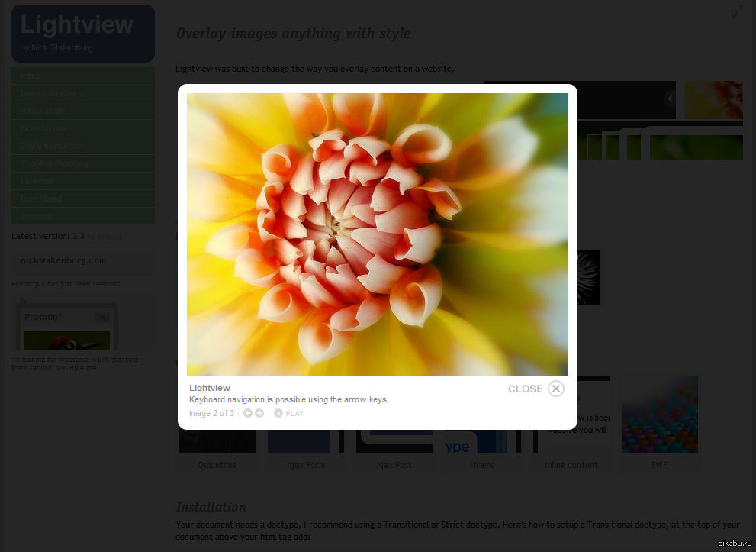Open the SWF demo thumbnail

coord(660,415)
